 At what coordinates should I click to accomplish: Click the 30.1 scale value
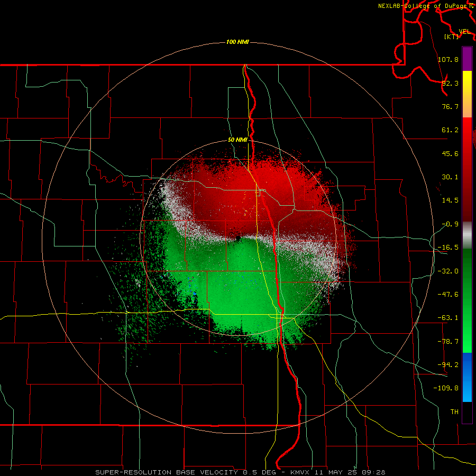(450, 177)
